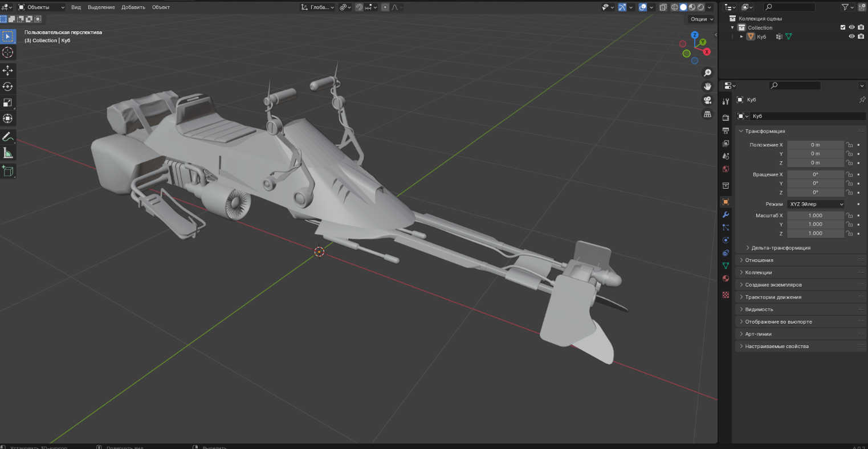
Task: Switch to wireframe viewport shading
Action: (675, 7)
